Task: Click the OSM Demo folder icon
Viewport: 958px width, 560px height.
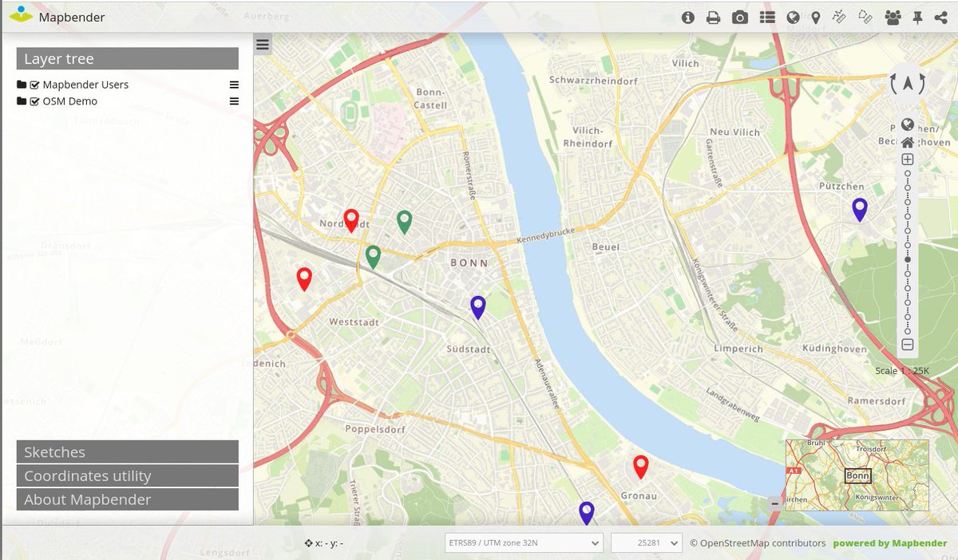Action: click(22, 101)
